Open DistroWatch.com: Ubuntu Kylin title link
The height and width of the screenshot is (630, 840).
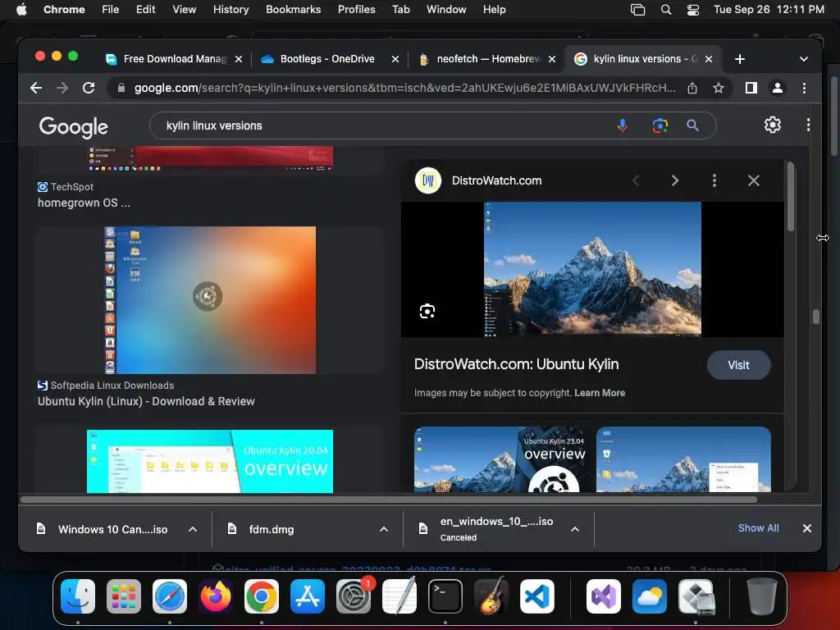(x=517, y=364)
